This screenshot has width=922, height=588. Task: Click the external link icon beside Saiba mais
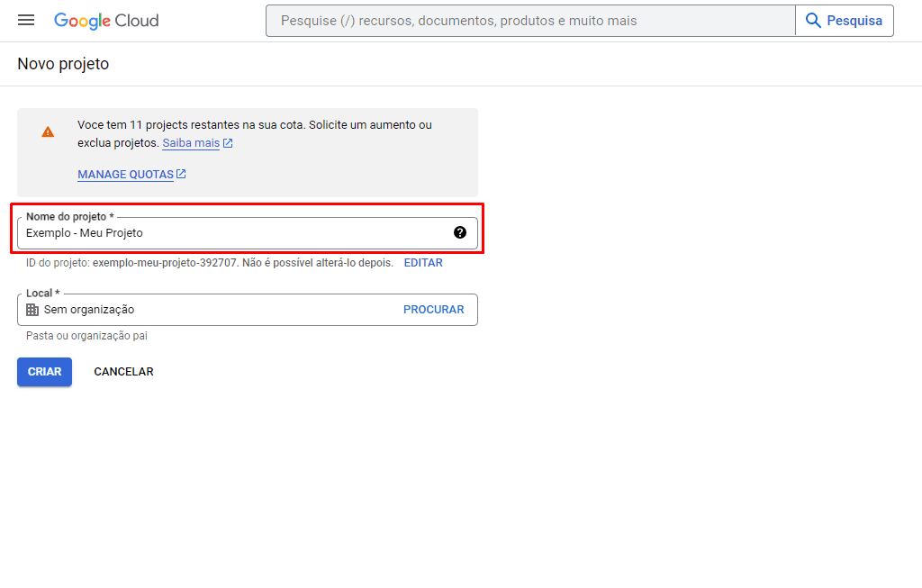[228, 143]
